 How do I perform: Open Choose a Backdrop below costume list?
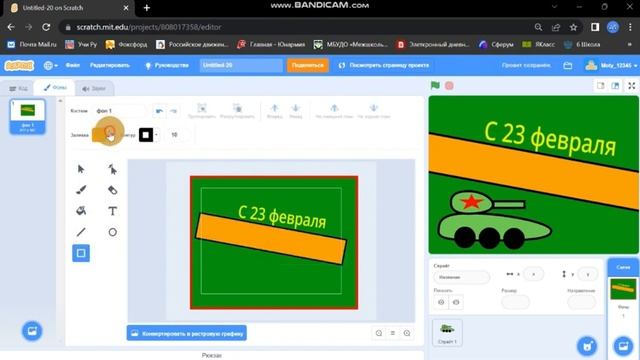pos(32,331)
